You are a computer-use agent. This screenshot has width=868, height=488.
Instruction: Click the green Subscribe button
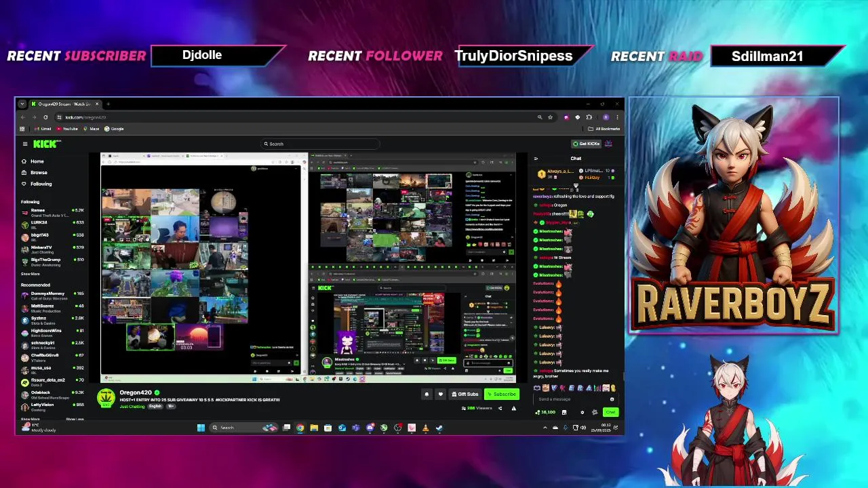tap(502, 394)
